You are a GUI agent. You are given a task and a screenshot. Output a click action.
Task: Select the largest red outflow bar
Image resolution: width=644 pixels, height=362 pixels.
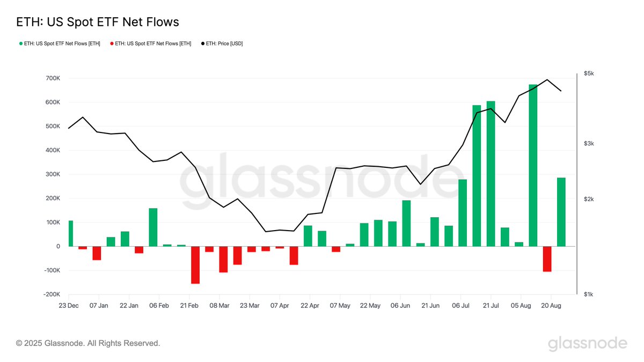[x=195, y=265]
